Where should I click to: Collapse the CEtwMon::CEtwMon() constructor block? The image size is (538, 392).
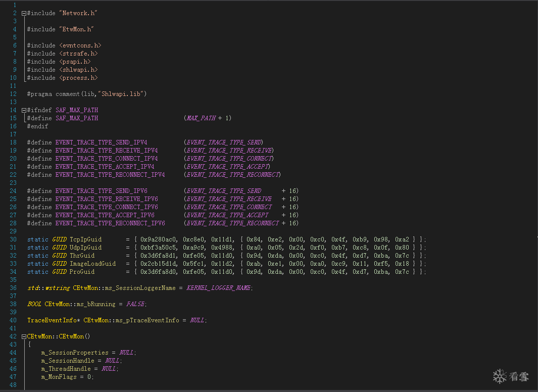pos(24,336)
